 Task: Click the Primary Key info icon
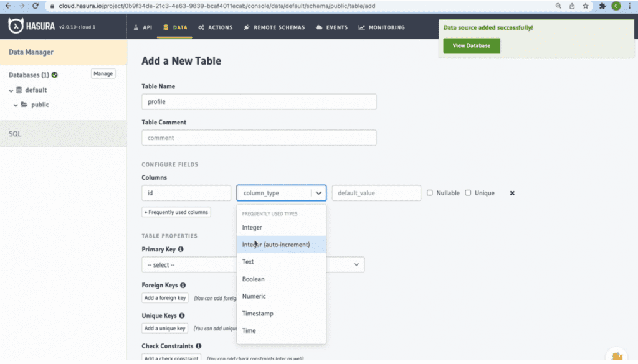181,249
